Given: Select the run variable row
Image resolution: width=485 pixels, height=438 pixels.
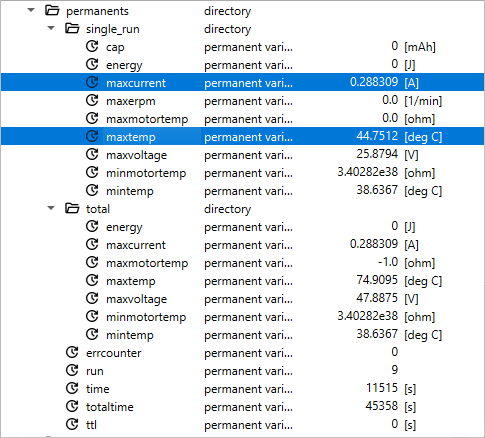Looking at the screenshot, I should point(242,370).
